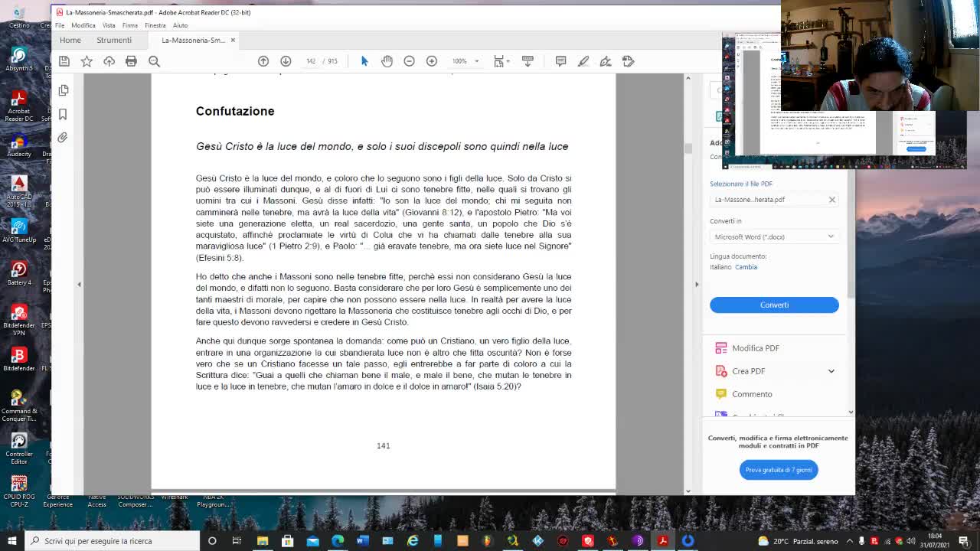This screenshot has width=980, height=551.
Task: Click the Cambia language link
Action: 746,267
